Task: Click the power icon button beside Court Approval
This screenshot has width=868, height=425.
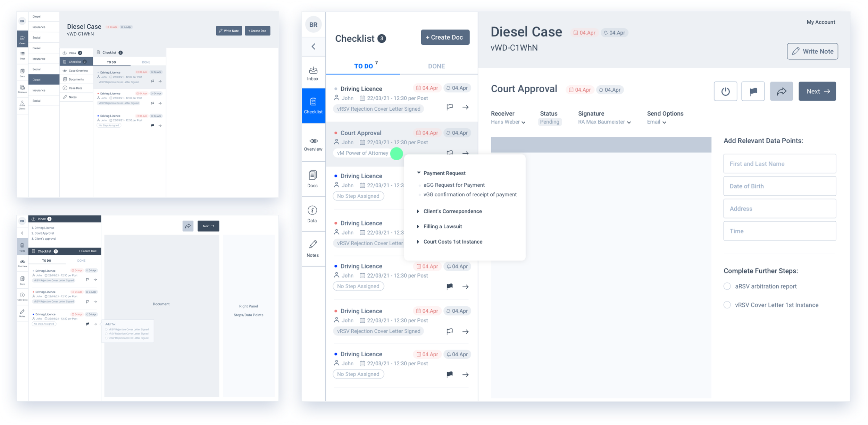Action: click(725, 91)
